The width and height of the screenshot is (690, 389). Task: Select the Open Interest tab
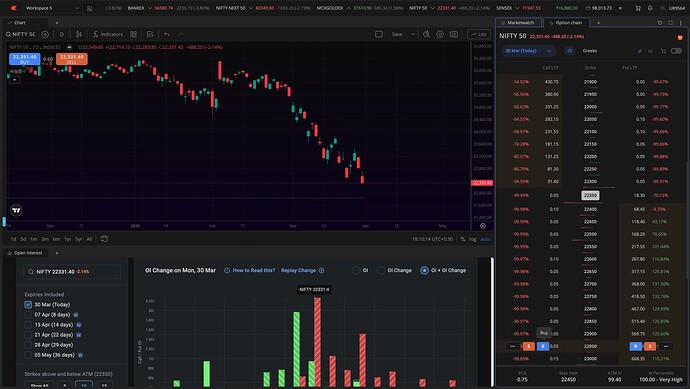click(25, 253)
